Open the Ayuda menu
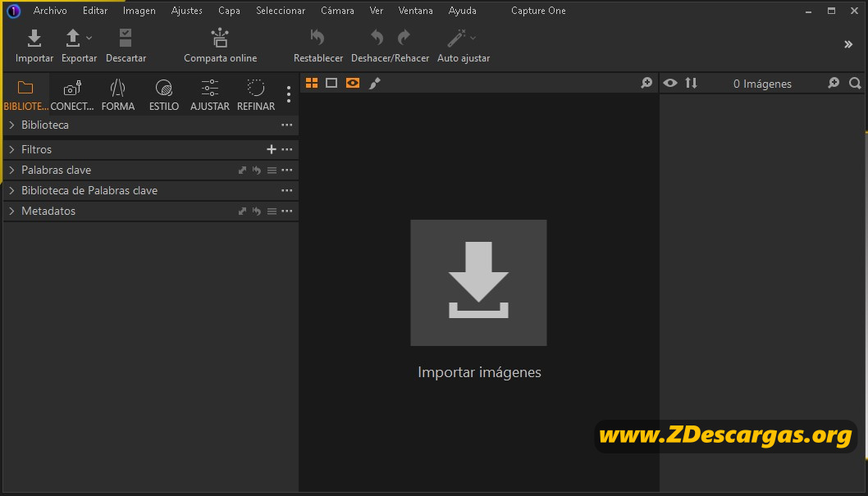 point(462,11)
